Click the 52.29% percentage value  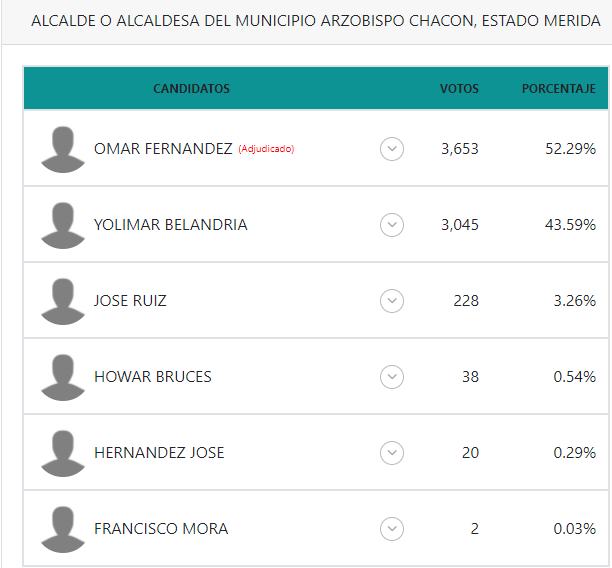[570, 149]
